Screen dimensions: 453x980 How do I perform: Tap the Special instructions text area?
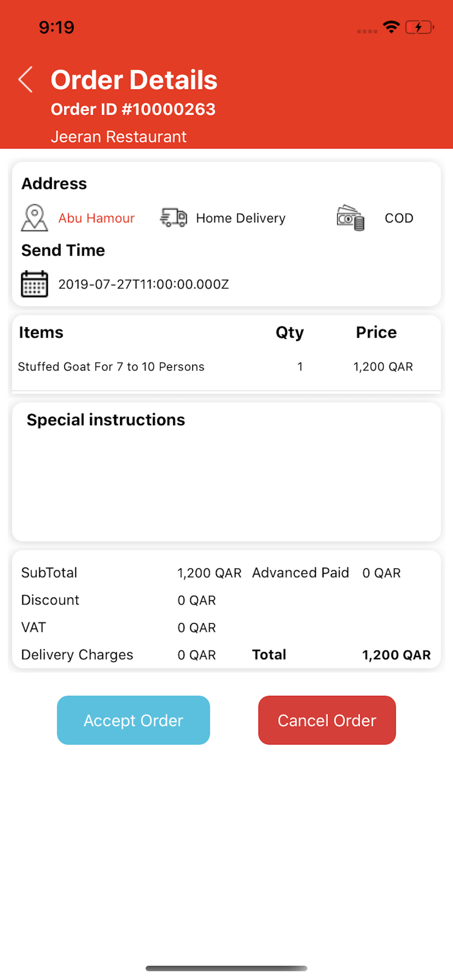[x=226, y=480]
